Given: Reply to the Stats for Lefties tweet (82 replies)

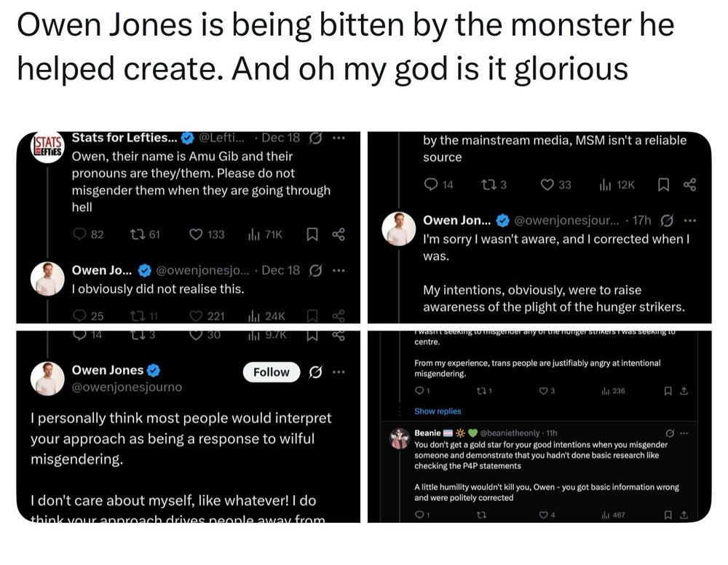Looking at the screenshot, I should tap(80, 234).
